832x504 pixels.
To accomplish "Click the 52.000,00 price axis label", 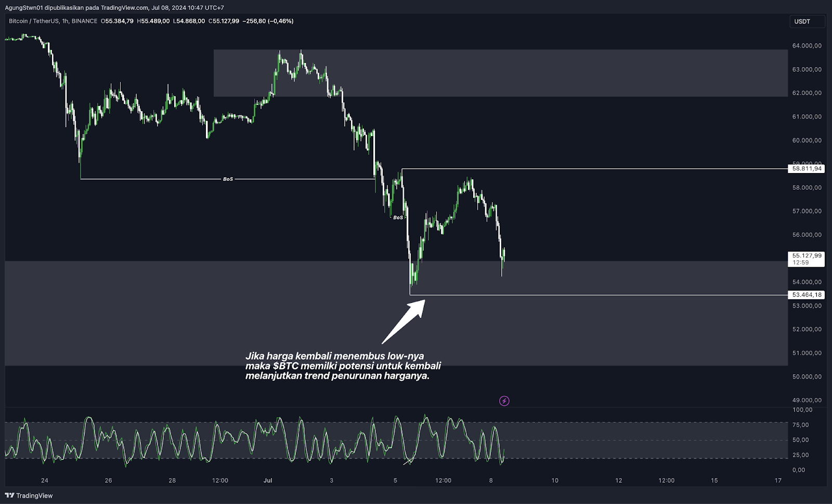I will tap(807, 329).
